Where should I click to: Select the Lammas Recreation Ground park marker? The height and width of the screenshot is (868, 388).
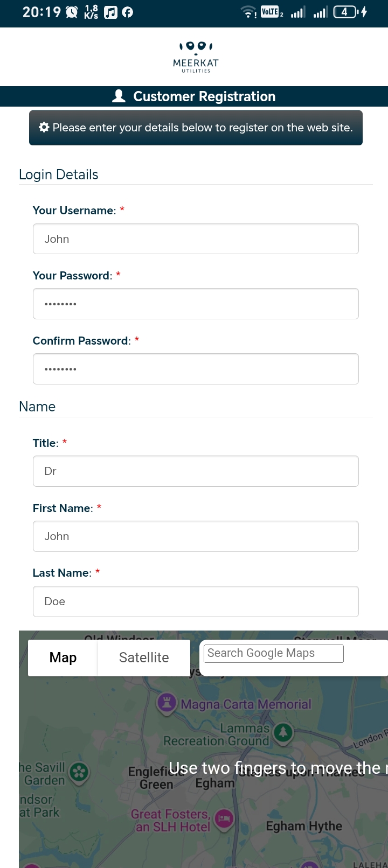283,733
